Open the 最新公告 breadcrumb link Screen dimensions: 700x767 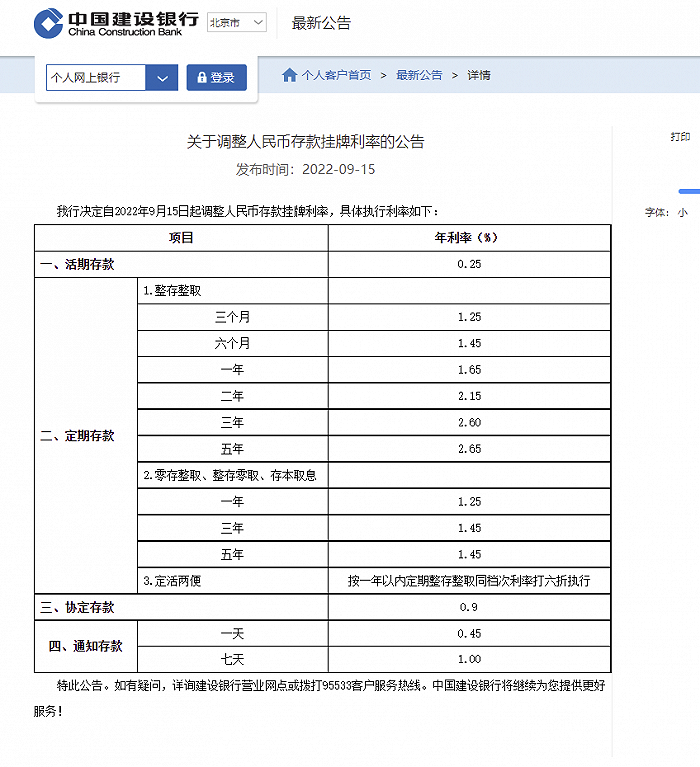coord(419,75)
